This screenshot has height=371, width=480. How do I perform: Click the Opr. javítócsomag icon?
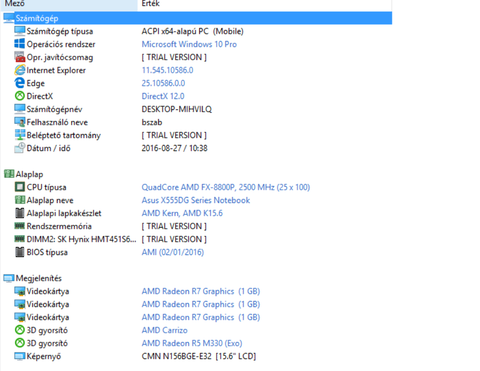tap(20, 57)
